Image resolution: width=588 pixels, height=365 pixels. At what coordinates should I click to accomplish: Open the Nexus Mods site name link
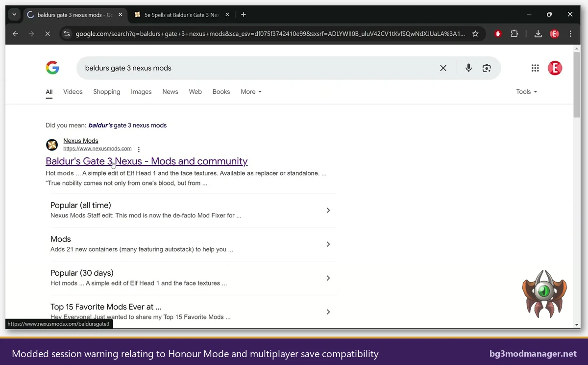point(81,141)
